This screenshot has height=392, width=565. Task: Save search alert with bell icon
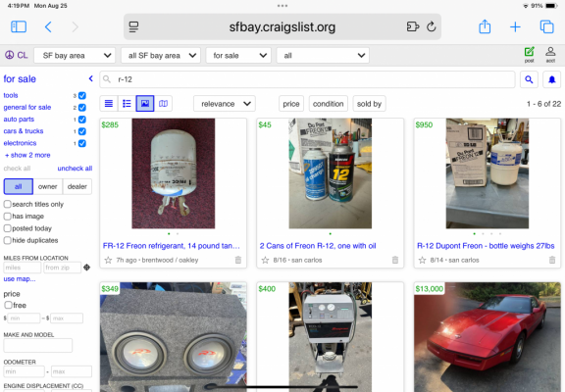tap(551, 79)
